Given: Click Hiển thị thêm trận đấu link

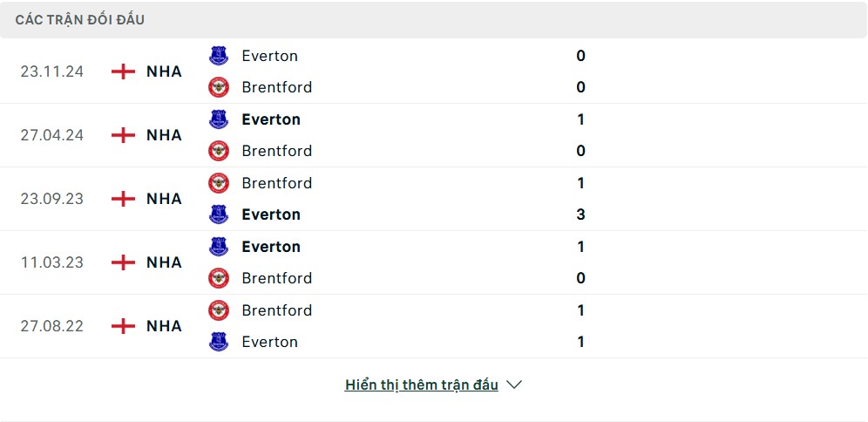Looking at the screenshot, I should point(421,385).
